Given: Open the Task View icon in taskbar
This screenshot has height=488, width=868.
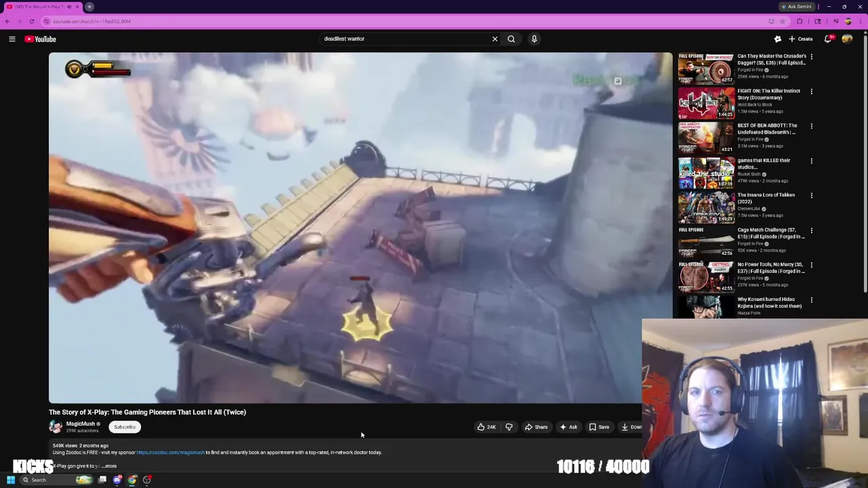Looking at the screenshot, I should pos(102,480).
